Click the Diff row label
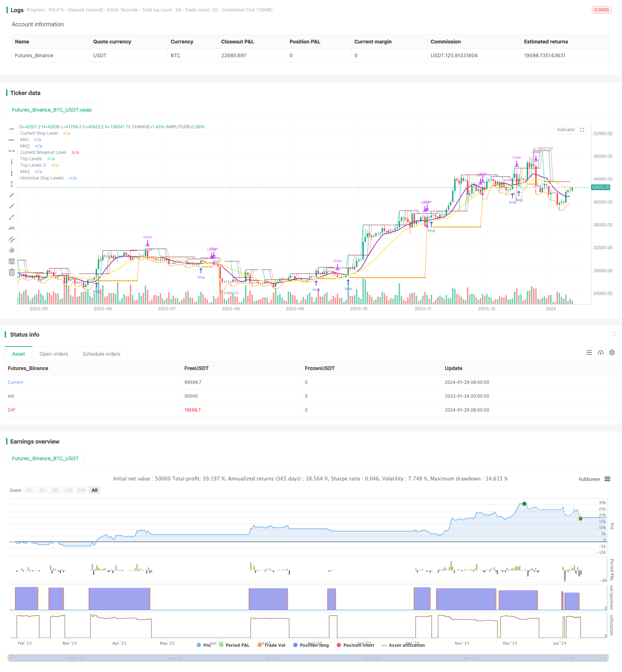This screenshot has height=672, width=622. click(x=11, y=410)
